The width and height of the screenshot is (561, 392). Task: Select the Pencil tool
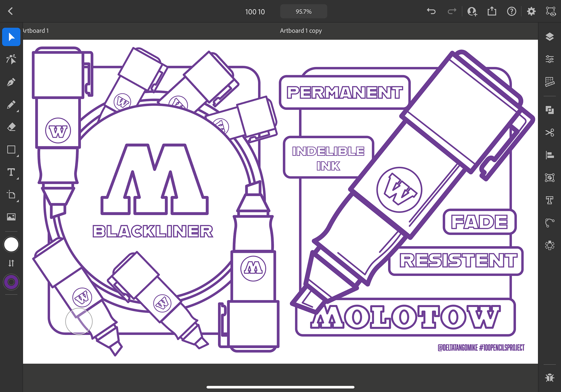(11, 105)
